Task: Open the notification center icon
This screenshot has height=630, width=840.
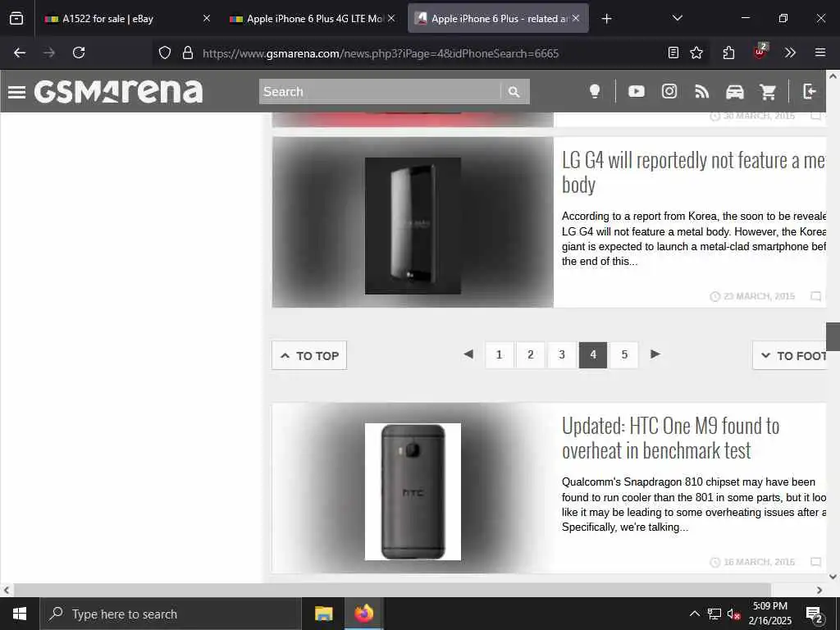Action: [815, 614]
